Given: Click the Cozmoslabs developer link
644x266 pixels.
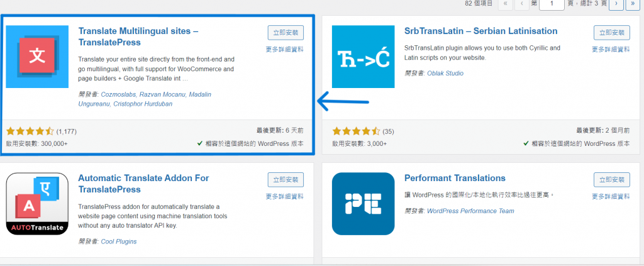Looking at the screenshot, I should click(x=117, y=94).
